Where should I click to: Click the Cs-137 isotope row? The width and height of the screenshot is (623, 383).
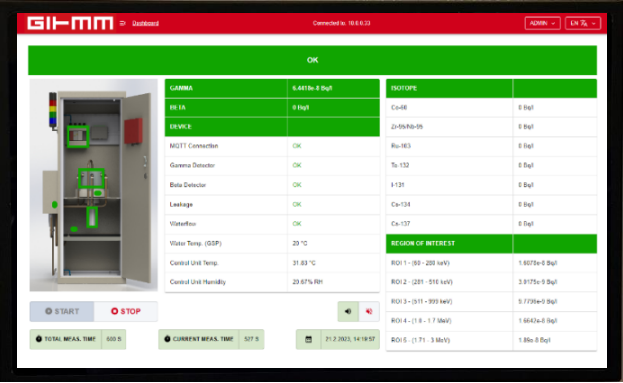point(491,224)
